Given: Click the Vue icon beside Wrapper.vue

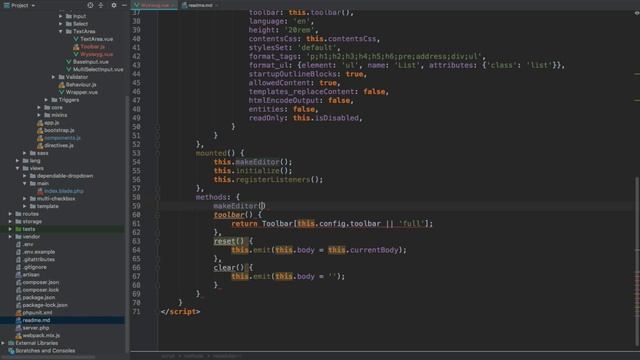Looking at the screenshot, I should (62, 92).
